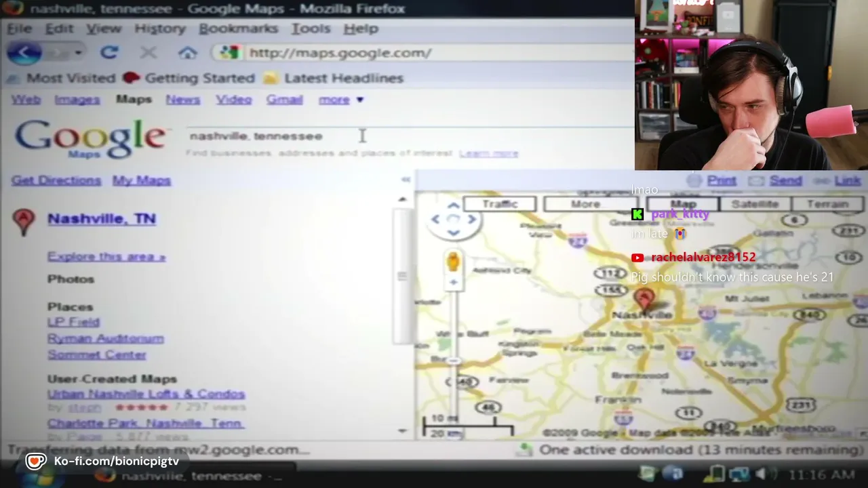Screen dimensions: 868x488
Task: Click the Firefox Back arrow button
Action: click(26, 52)
